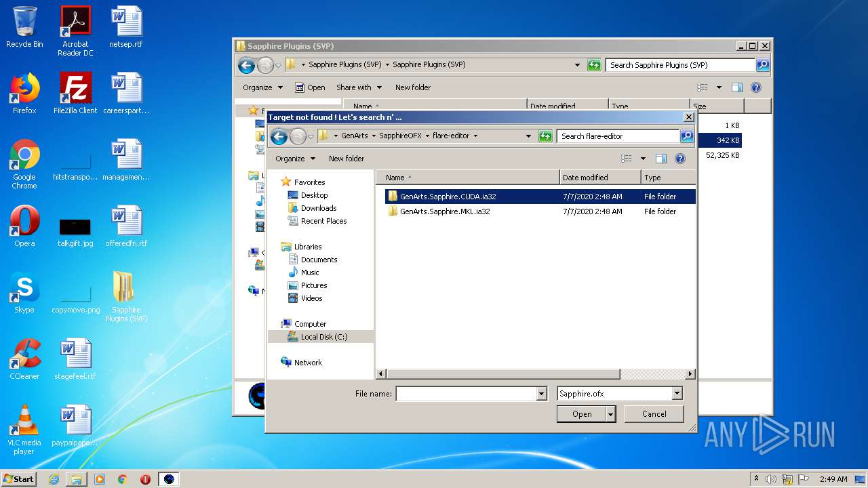Show preview pane in Sapphire Plugins window
The image size is (868, 488).
tap(737, 87)
